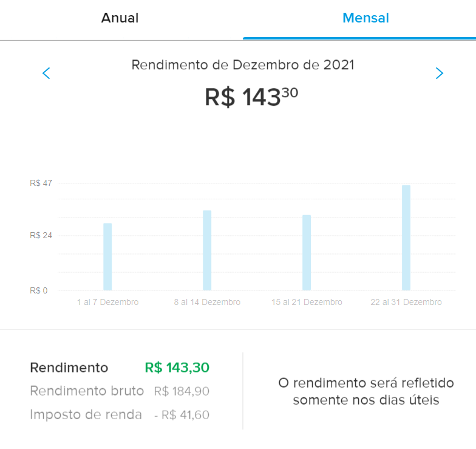Click the green R$ 143,30 Rendimento value
The image size is (476, 449).
tap(177, 368)
